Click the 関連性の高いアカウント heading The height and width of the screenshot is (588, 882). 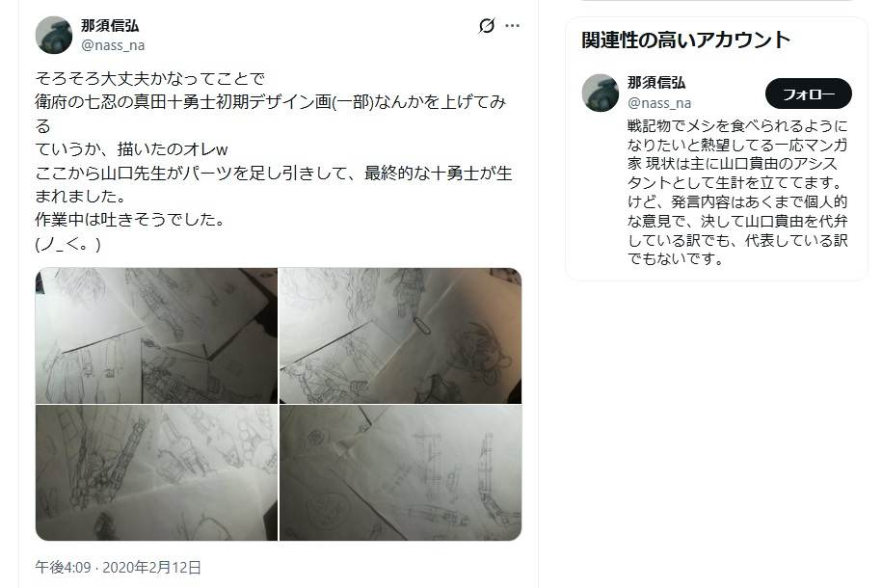click(x=685, y=40)
